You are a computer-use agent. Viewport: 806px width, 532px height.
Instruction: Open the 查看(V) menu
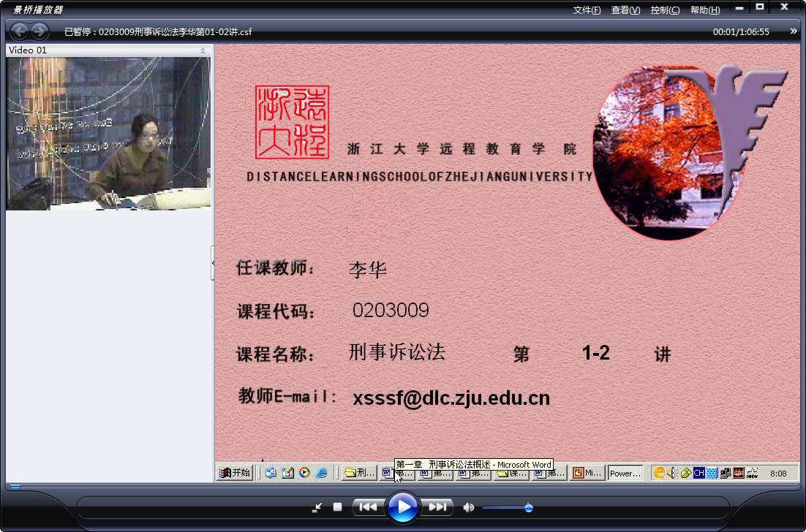pyautogui.click(x=625, y=10)
